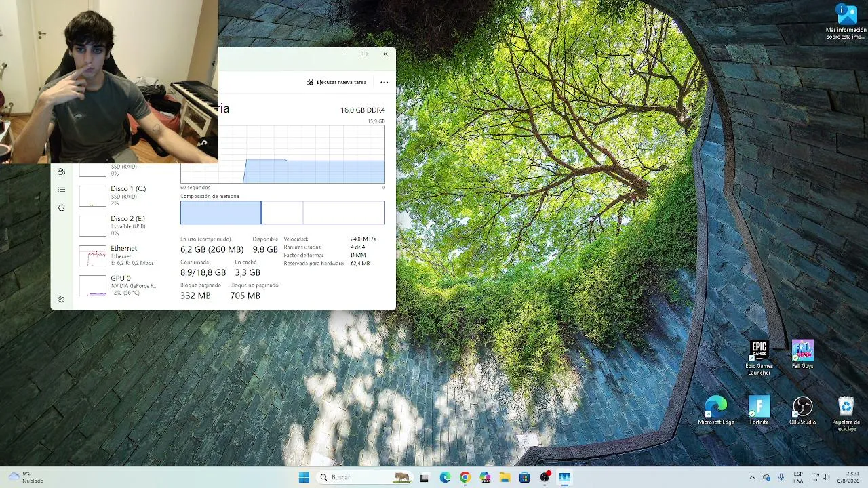This screenshot has width=868, height=488.
Task: Click Más información sobre esta imagen icon
Action: click(x=846, y=22)
